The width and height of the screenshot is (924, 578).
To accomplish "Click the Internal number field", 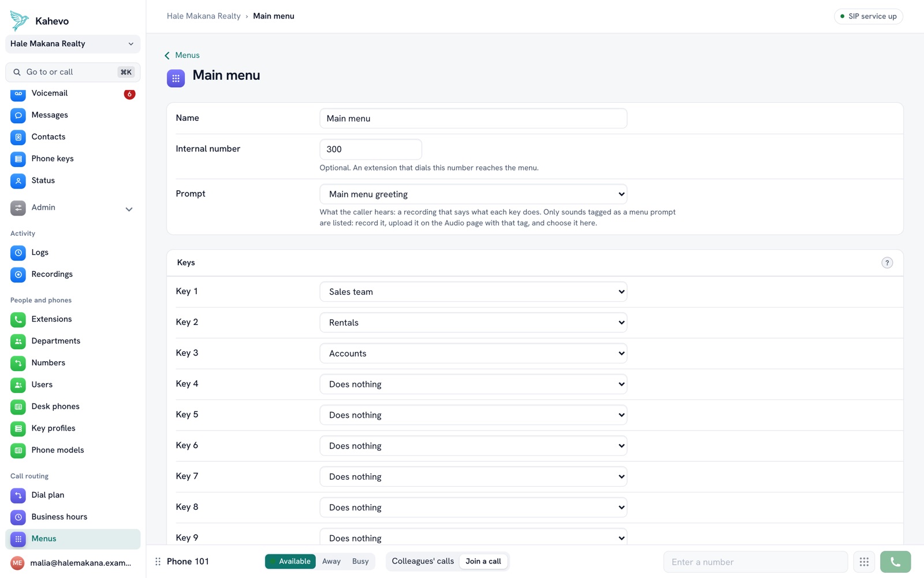I will [370, 149].
